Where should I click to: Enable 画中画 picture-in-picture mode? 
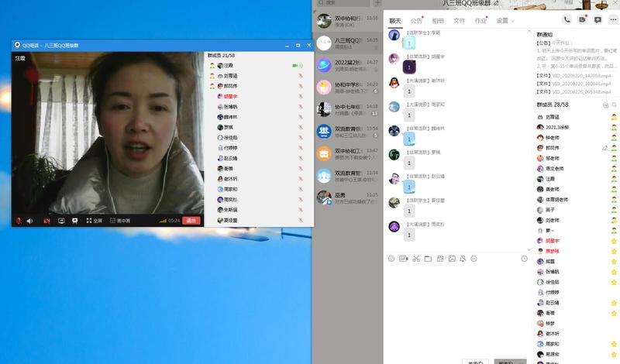point(120,221)
